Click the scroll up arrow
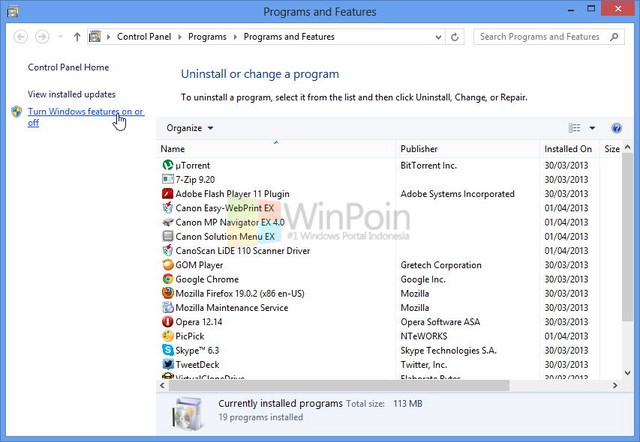 (627, 147)
